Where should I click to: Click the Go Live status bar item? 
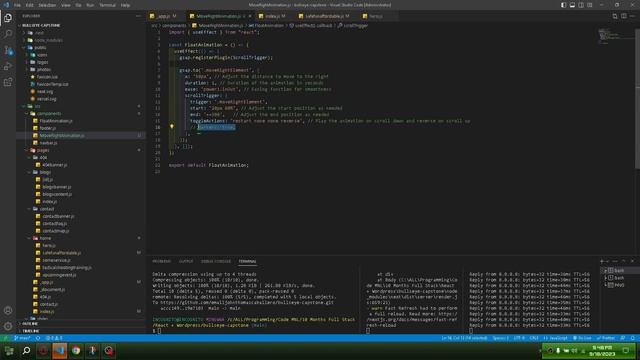click(582, 338)
